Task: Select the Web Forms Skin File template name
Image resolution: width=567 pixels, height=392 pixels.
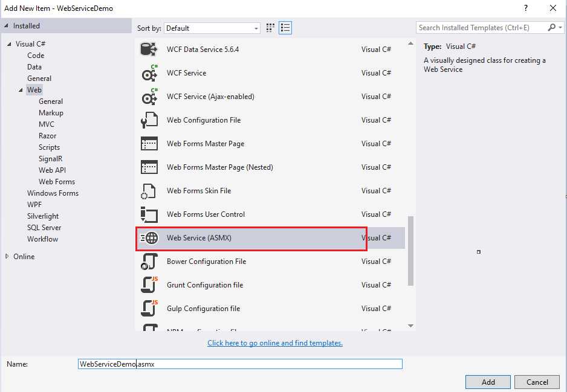Action: pos(198,191)
